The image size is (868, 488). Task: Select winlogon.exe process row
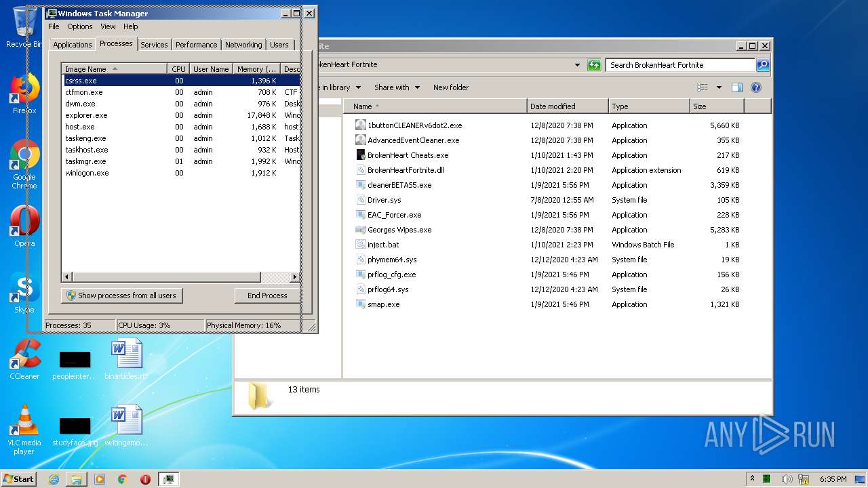coord(181,173)
